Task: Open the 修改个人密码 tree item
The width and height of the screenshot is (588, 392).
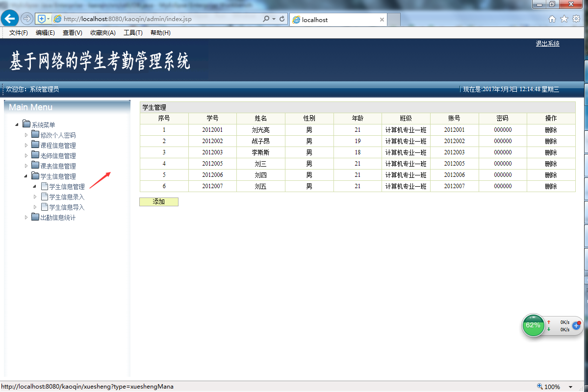Action: (58, 135)
